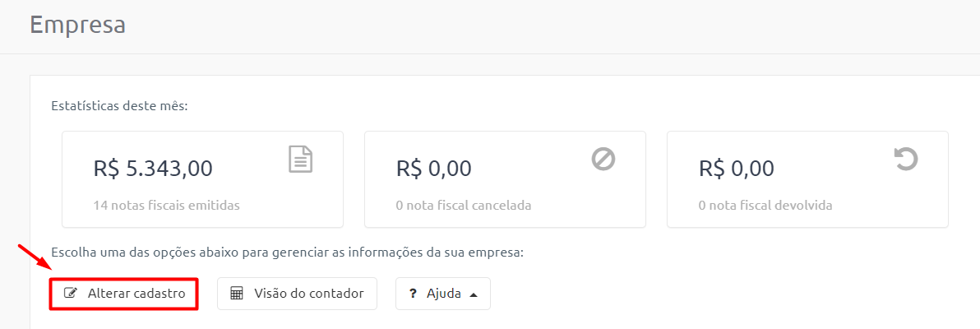Click the 14 notas fiscais emitidas text
980x329 pixels.
(x=166, y=205)
